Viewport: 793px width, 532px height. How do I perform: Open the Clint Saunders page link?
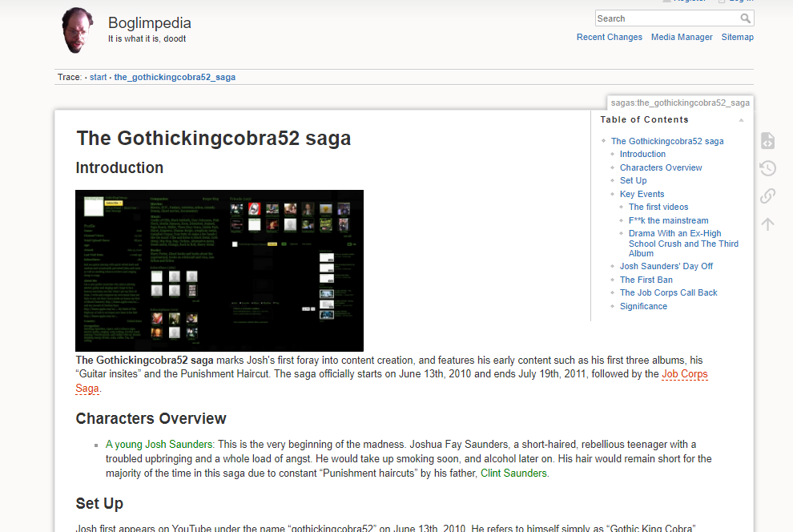click(x=513, y=474)
